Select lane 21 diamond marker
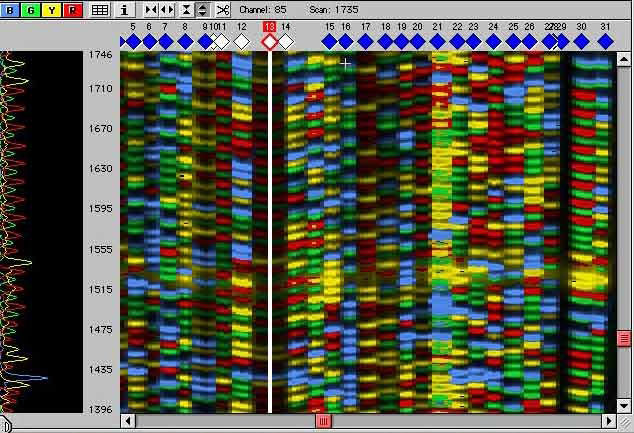The image size is (634, 433). 437,42
